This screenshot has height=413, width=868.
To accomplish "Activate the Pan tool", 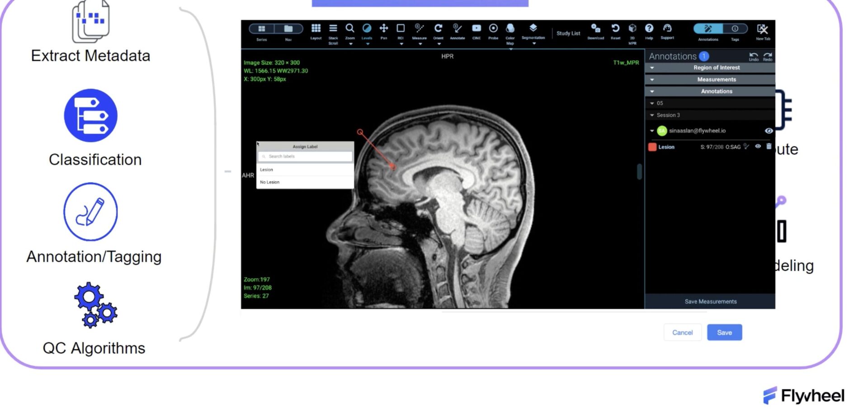I will tap(383, 29).
